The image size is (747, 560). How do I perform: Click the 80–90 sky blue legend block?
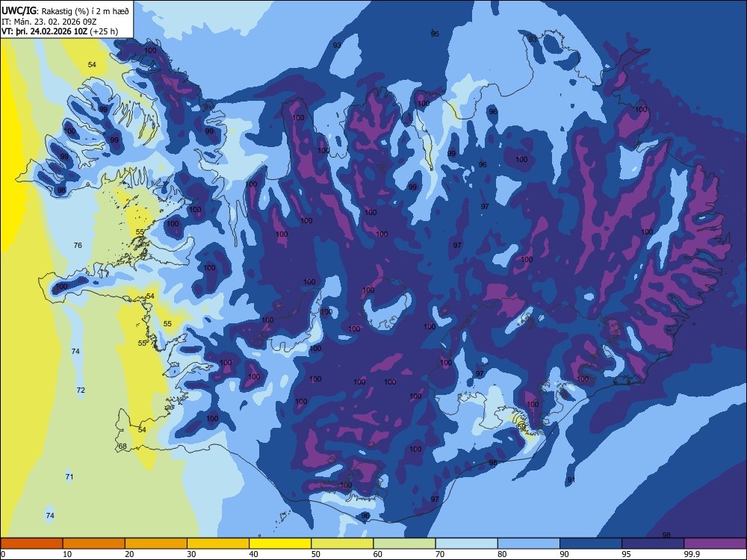tap(529, 544)
